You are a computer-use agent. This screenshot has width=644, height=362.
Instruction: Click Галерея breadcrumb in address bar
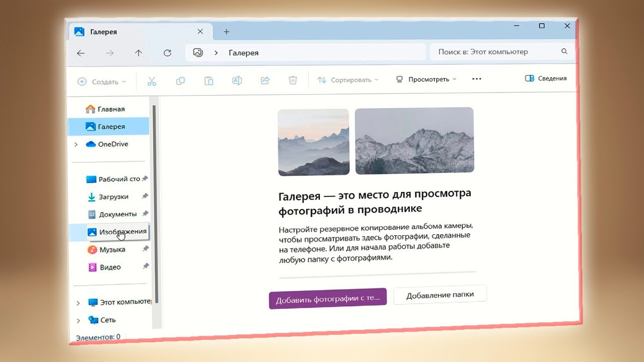(x=244, y=53)
